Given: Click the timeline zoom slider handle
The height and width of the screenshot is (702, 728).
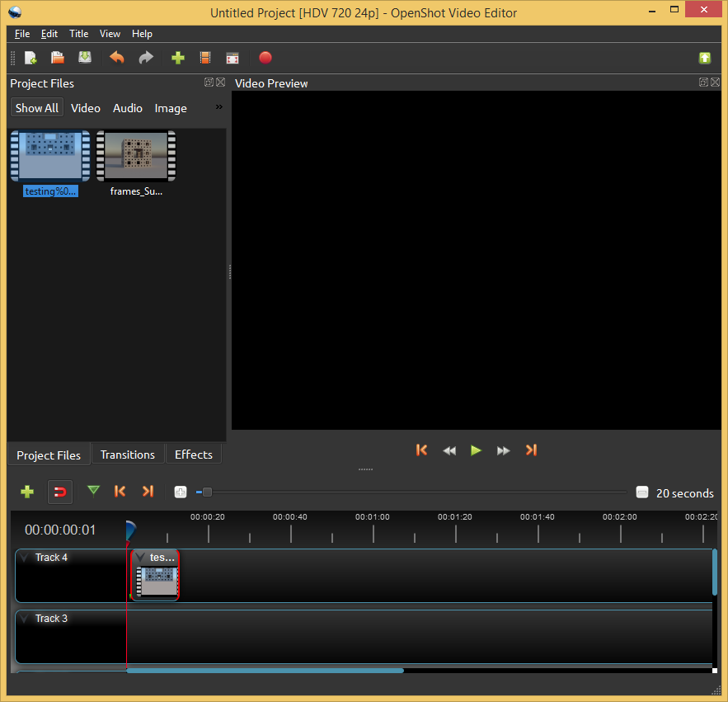Looking at the screenshot, I should [x=207, y=492].
